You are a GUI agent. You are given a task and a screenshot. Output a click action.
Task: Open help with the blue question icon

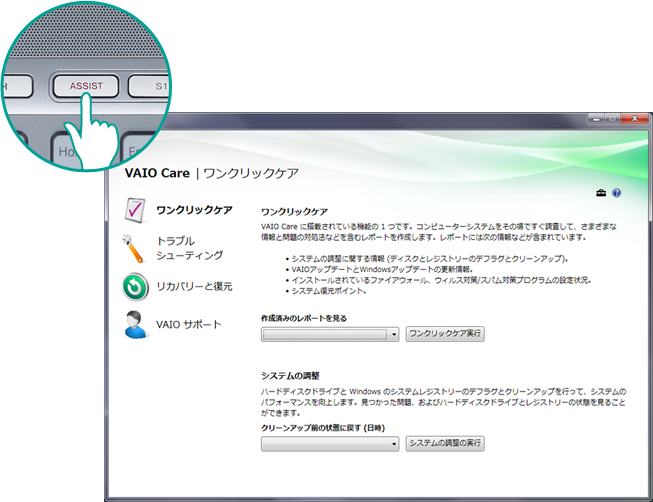click(617, 193)
